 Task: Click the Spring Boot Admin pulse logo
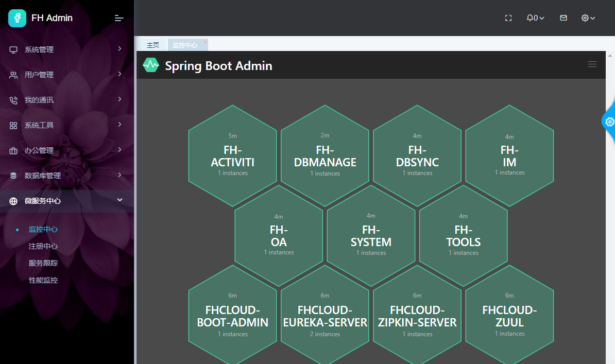click(150, 65)
